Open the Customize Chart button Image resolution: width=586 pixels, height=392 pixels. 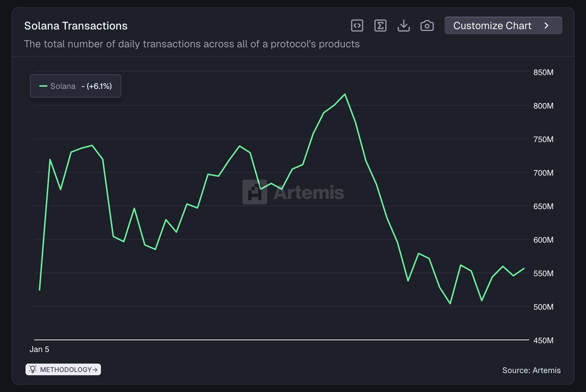point(492,26)
